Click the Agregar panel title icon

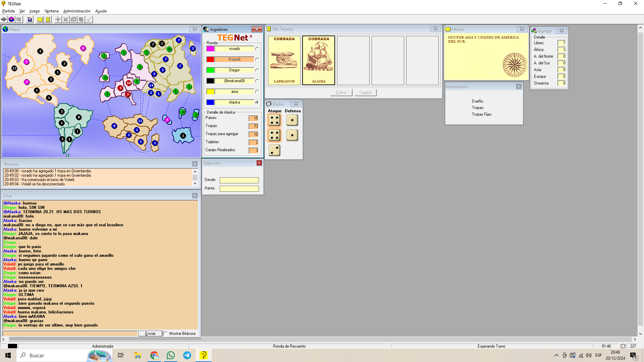pyautogui.click(x=534, y=31)
